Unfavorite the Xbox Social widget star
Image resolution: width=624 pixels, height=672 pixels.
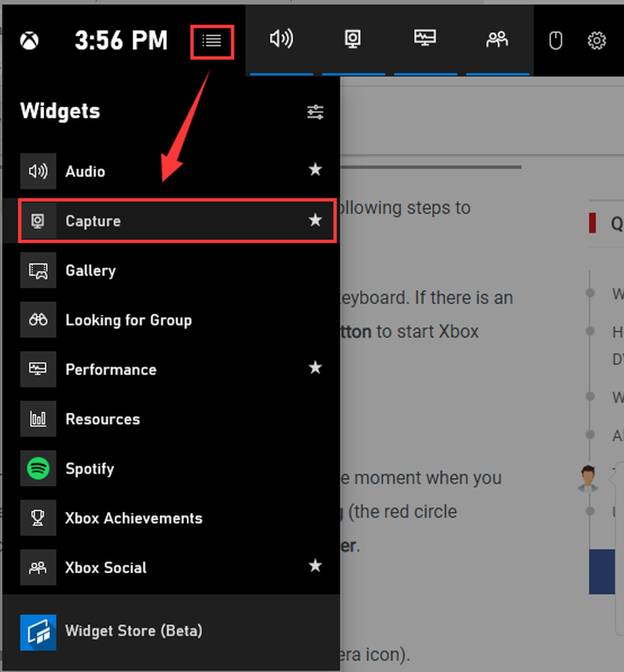click(315, 565)
